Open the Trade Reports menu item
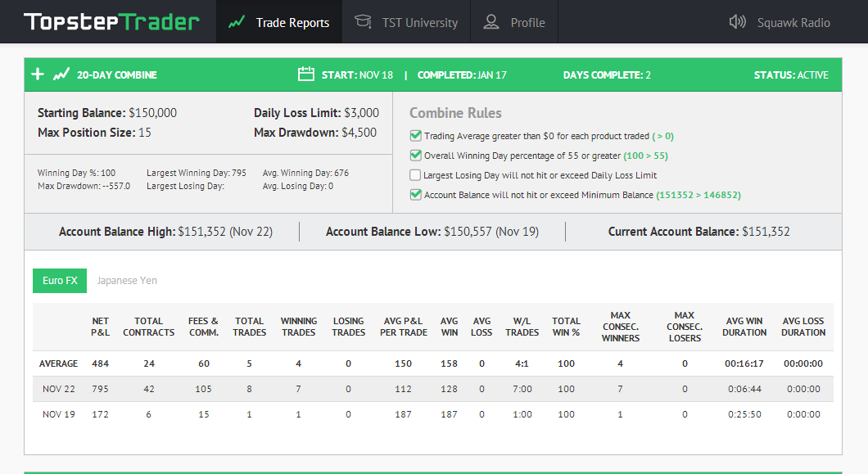Screen dimensions: 868x474 (279, 21)
